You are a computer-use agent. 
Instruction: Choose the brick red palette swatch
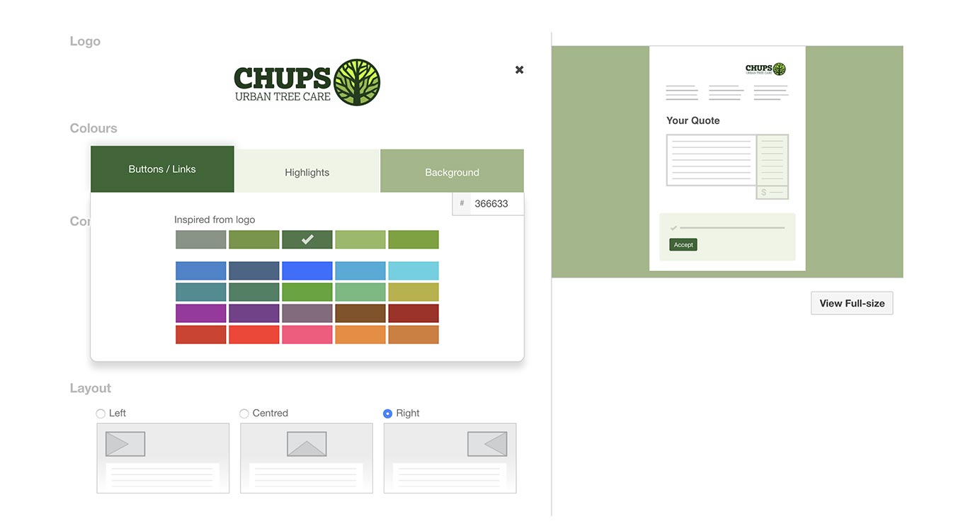[x=201, y=335]
